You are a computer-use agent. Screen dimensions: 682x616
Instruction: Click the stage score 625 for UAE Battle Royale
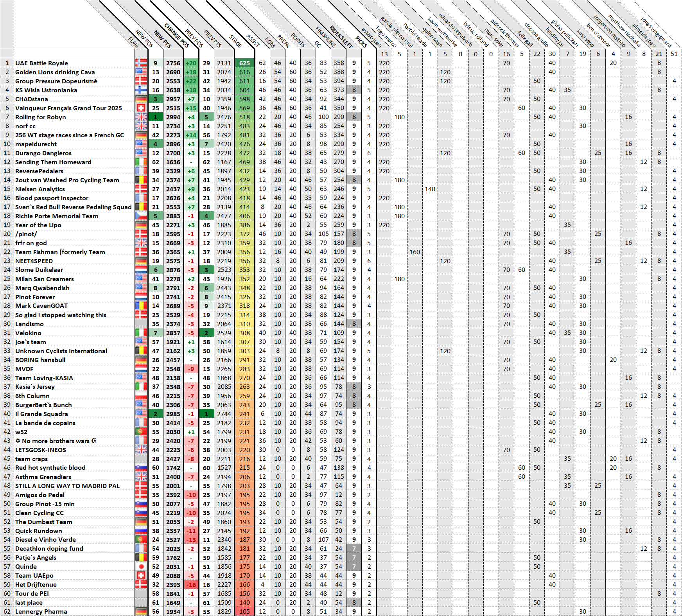coord(244,63)
